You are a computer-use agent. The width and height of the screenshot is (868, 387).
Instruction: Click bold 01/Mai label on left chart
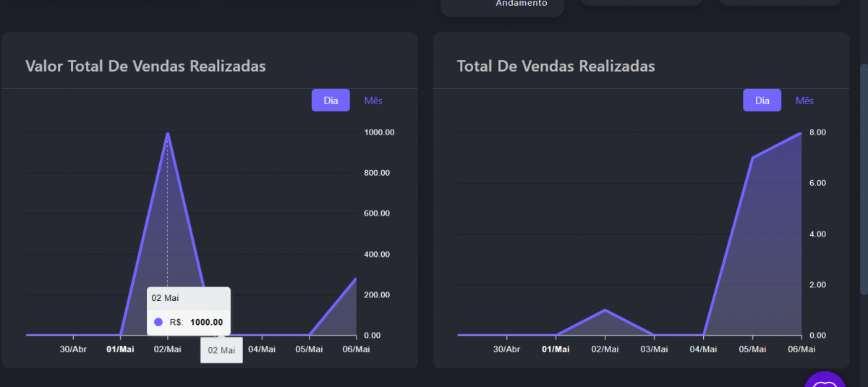[120, 349]
